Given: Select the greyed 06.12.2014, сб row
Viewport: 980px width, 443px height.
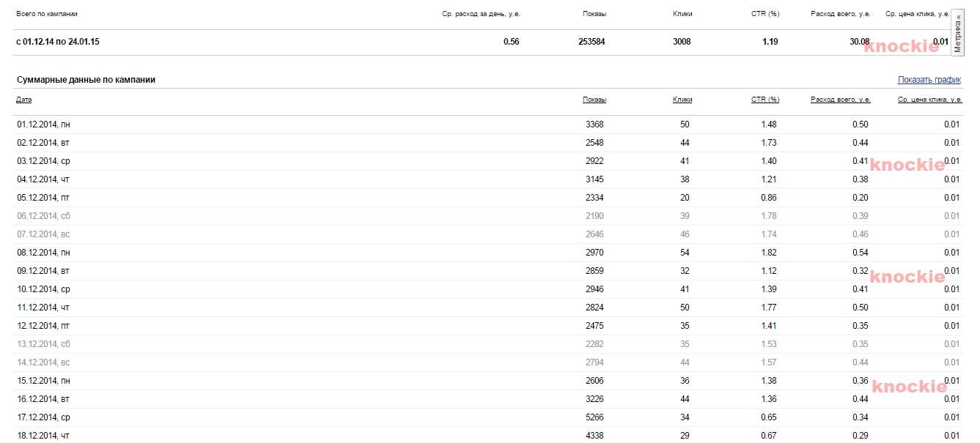Looking at the screenshot, I should (x=43, y=216).
